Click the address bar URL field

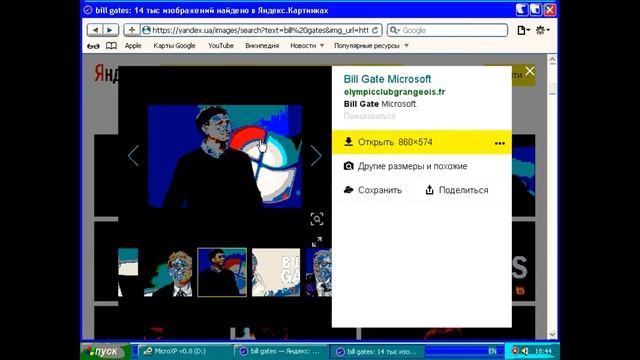(x=260, y=30)
